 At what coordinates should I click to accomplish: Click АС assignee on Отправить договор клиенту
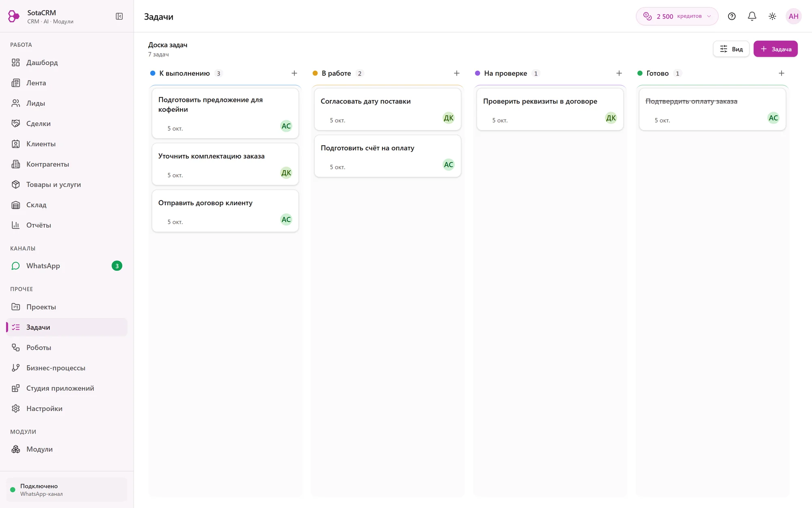coord(286,219)
